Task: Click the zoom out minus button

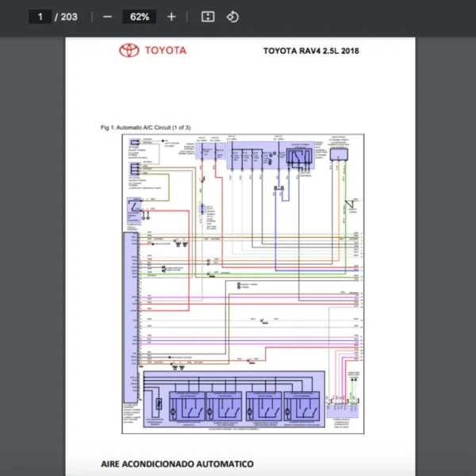Action: click(x=107, y=17)
